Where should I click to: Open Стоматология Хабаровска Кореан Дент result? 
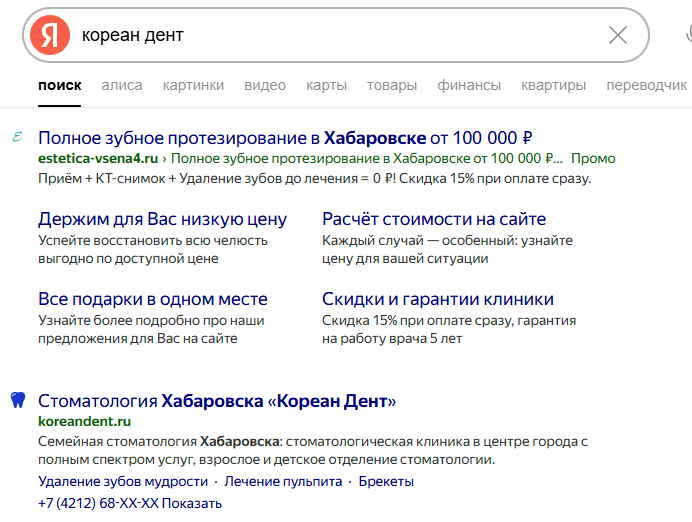[217, 401]
